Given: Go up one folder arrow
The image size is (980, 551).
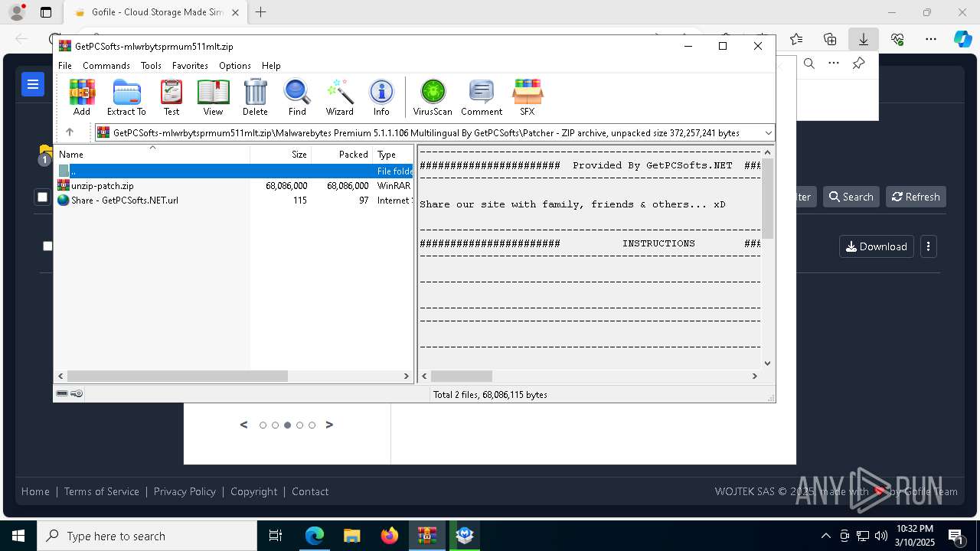Looking at the screenshot, I should click(70, 132).
